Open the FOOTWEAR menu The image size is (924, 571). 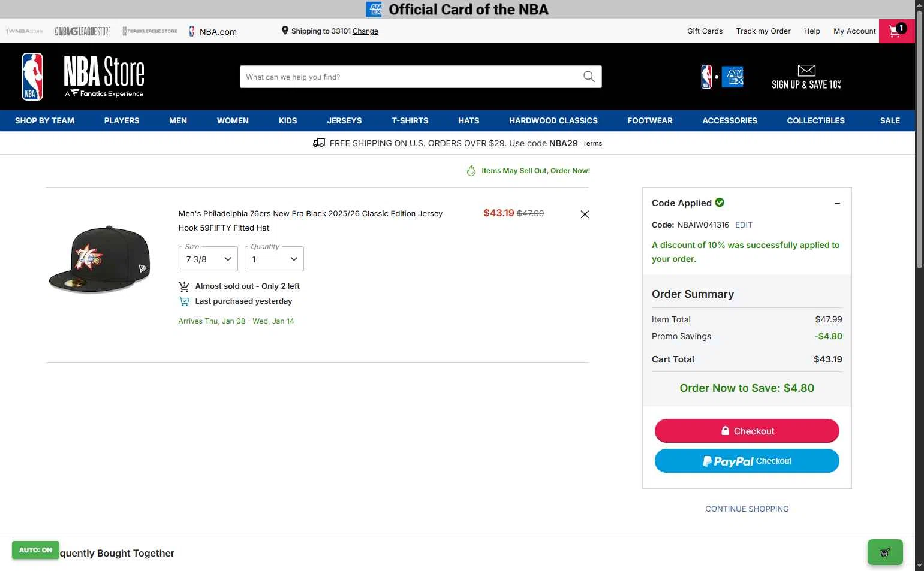click(650, 120)
